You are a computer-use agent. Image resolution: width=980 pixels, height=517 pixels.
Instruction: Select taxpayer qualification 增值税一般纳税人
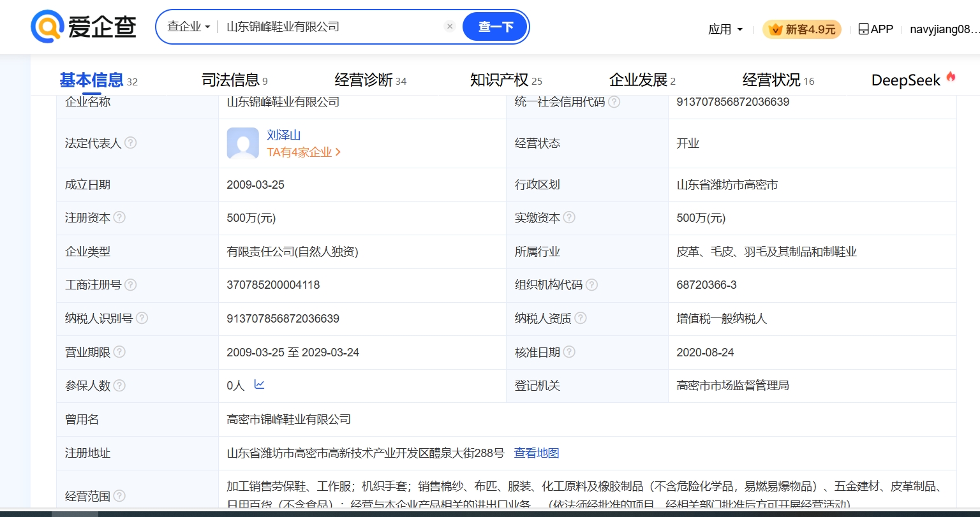(722, 318)
